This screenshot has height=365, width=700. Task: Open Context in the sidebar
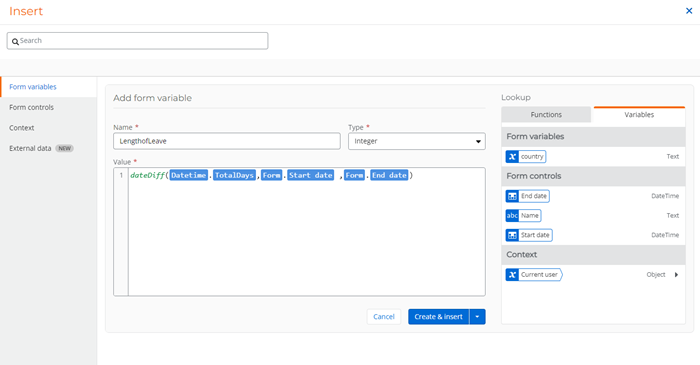point(21,128)
